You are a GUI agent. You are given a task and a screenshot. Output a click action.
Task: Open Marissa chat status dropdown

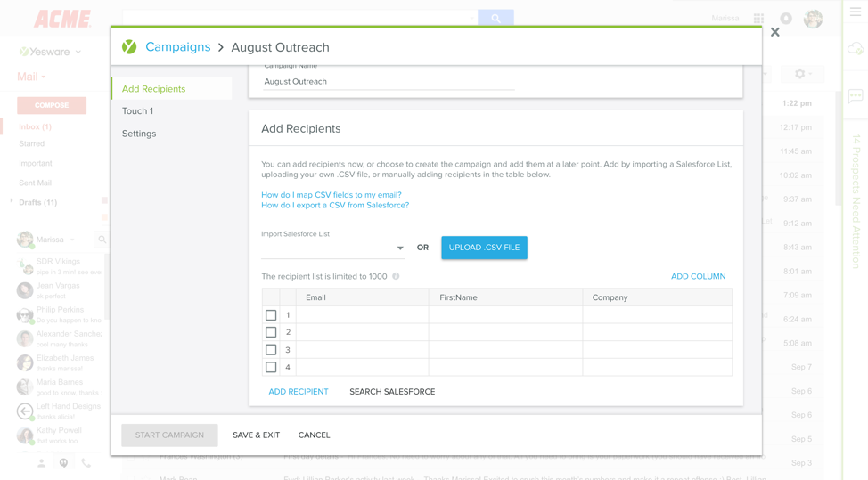pos(72,240)
